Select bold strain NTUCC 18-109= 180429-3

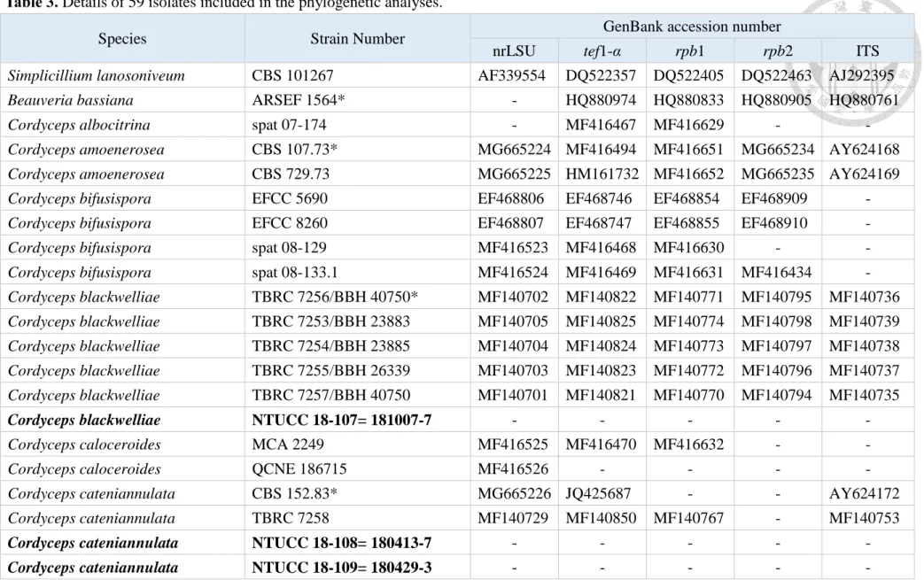click(341, 568)
